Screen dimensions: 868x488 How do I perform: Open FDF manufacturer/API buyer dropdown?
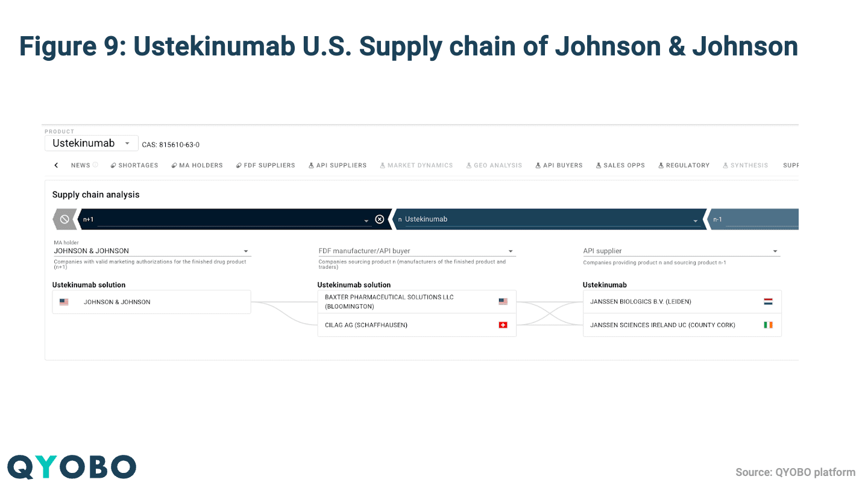[511, 251]
